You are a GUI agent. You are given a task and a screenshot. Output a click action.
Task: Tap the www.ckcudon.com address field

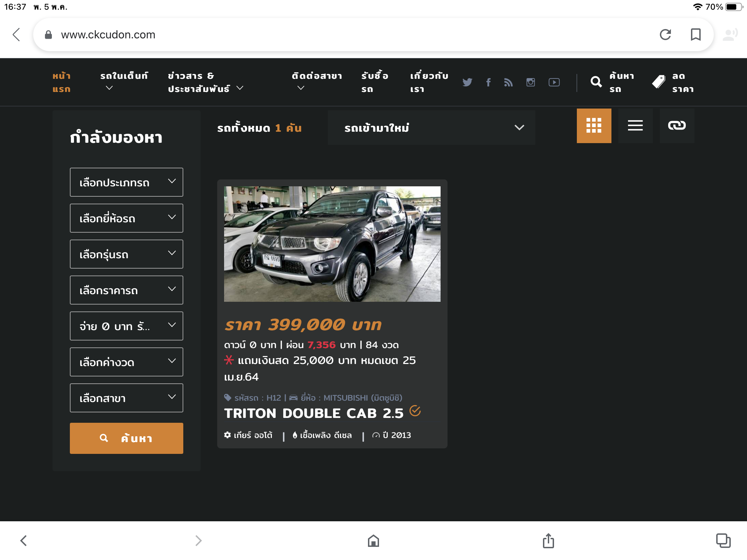click(x=108, y=35)
